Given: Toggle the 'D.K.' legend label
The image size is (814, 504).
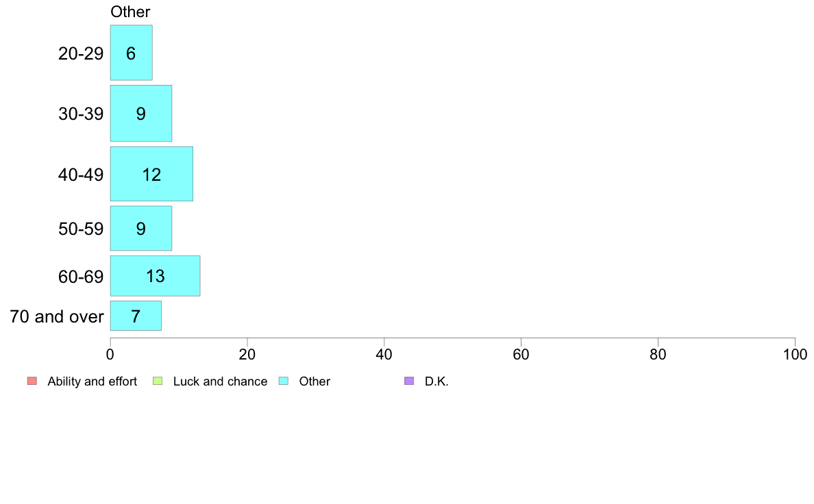Looking at the screenshot, I should pyautogui.click(x=436, y=381).
